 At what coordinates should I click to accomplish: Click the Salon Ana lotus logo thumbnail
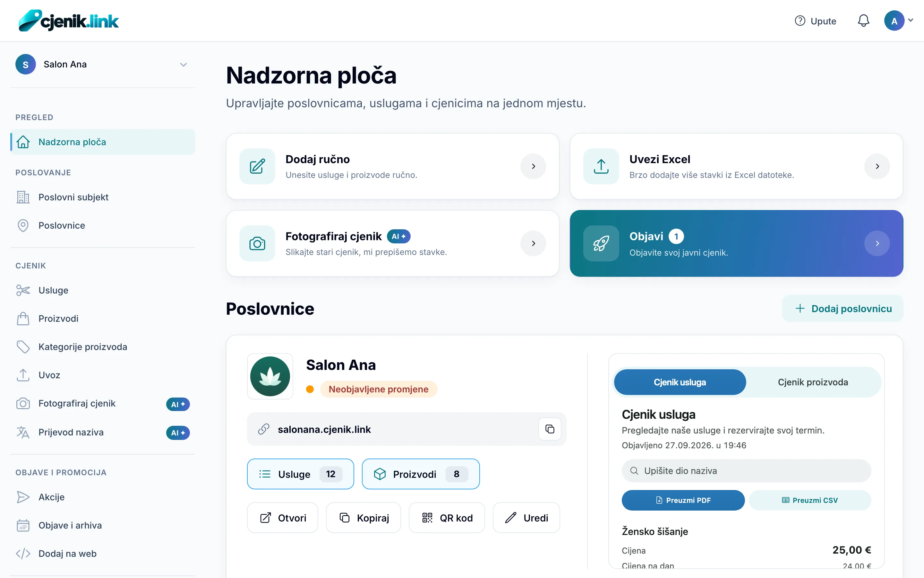coord(270,376)
